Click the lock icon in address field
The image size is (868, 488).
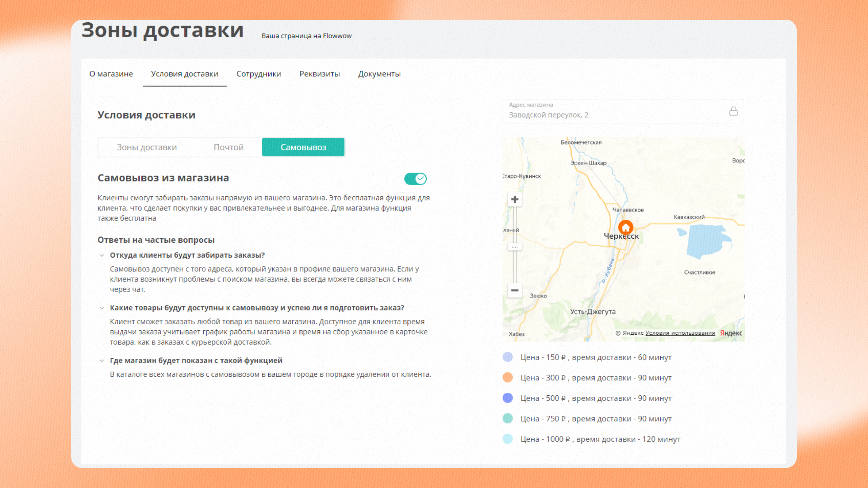pos(733,111)
